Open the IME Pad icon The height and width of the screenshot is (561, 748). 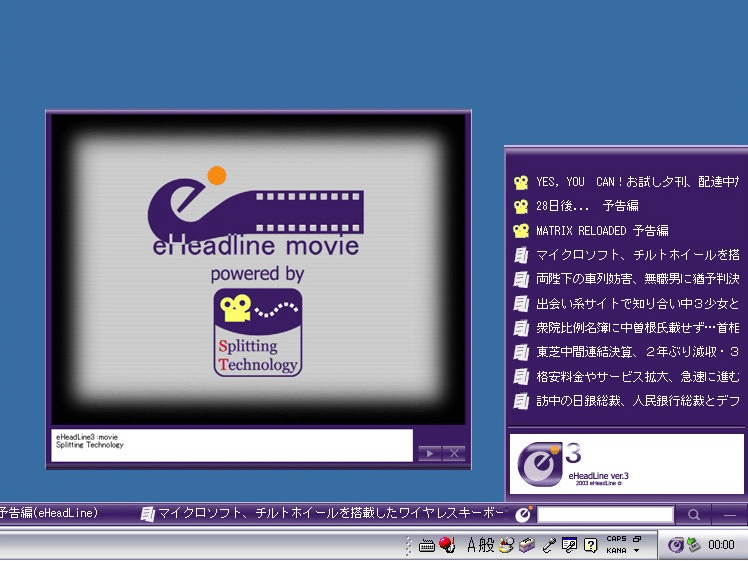click(506, 545)
